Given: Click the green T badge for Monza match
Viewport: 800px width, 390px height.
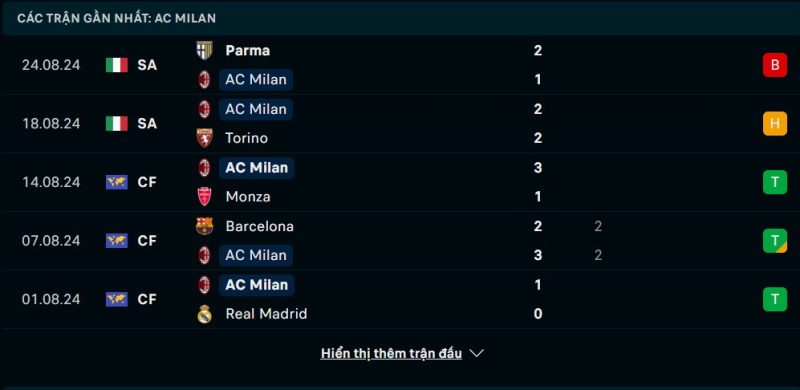Looking at the screenshot, I should click(774, 182).
